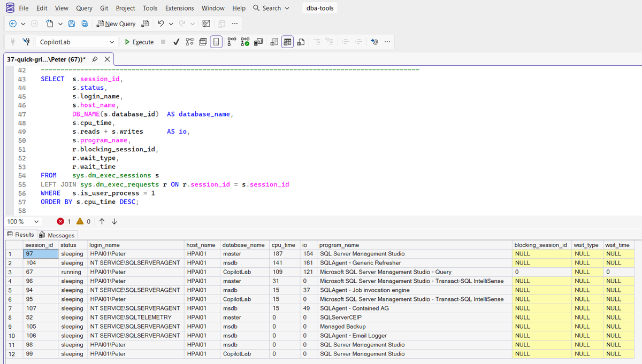Image resolution: width=642 pixels, height=364 pixels.
Task: Close the 37-quick-gri query tab
Action: pyautogui.click(x=107, y=59)
